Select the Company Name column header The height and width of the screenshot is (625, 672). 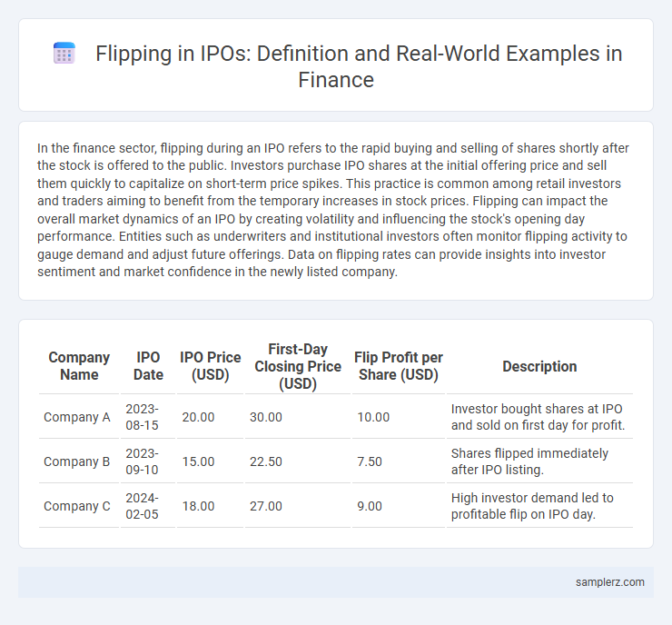79,366
